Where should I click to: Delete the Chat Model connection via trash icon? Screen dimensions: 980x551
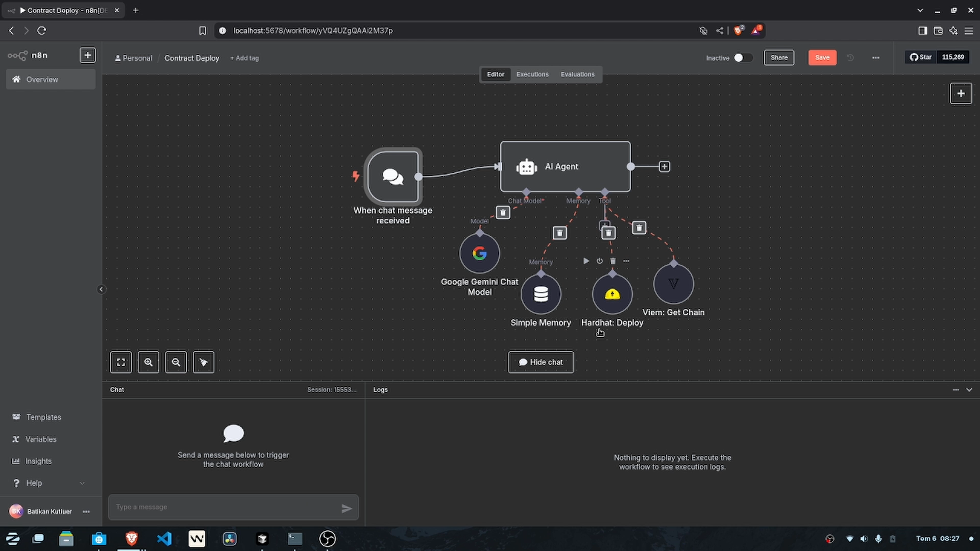tap(503, 212)
